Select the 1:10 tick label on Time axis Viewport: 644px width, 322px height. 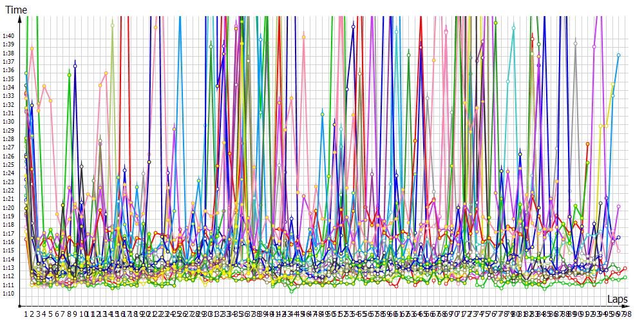(x=8, y=294)
